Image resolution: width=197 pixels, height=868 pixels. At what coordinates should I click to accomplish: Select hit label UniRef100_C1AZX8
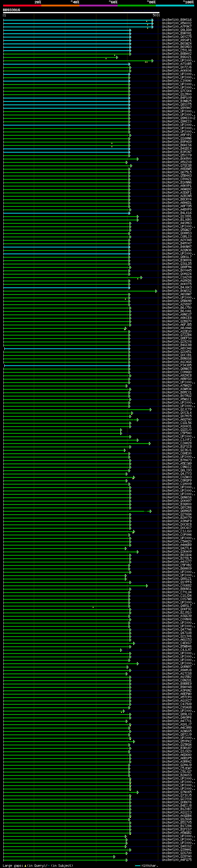(x=177, y=277)
